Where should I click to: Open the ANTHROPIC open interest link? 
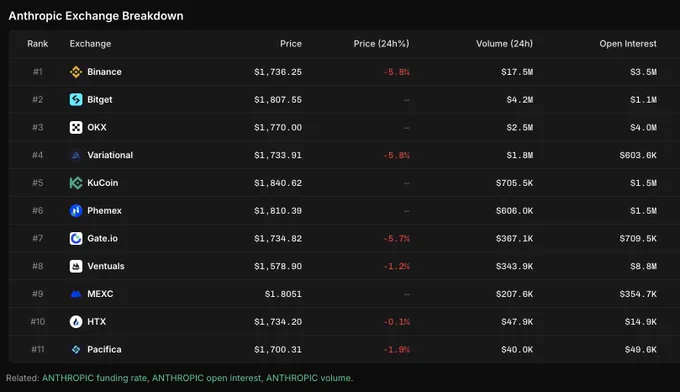(206, 378)
